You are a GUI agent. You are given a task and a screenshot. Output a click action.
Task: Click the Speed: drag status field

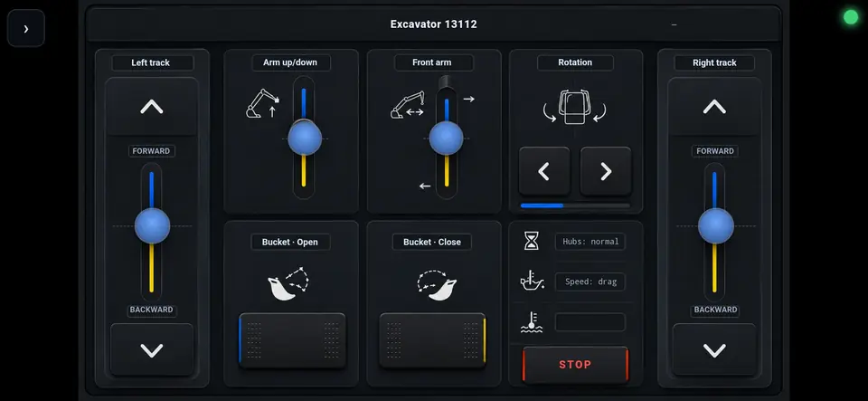click(x=590, y=282)
